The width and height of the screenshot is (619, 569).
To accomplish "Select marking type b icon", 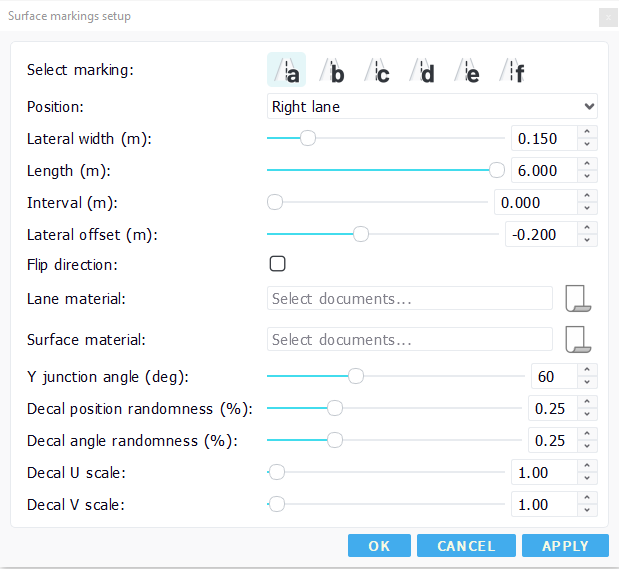I will pyautogui.click(x=332, y=70).
